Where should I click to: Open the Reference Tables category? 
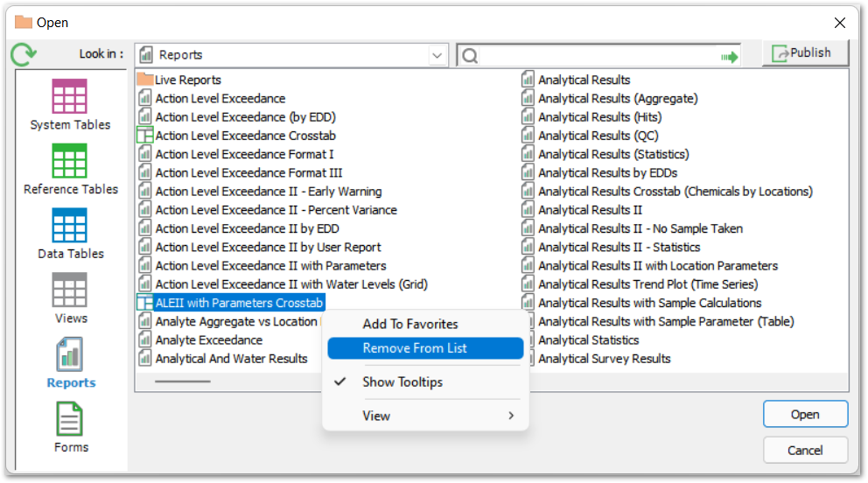tap(70, 162)
